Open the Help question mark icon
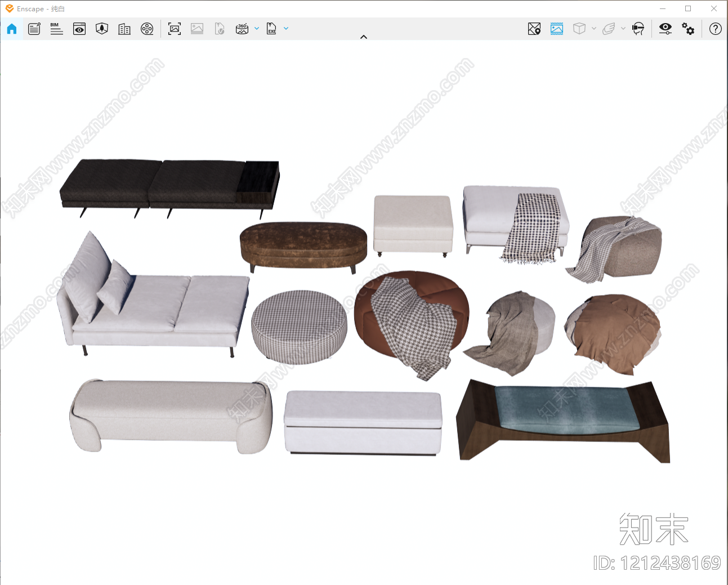This screenshot has width=728, height=585. [x=716, y=29]
